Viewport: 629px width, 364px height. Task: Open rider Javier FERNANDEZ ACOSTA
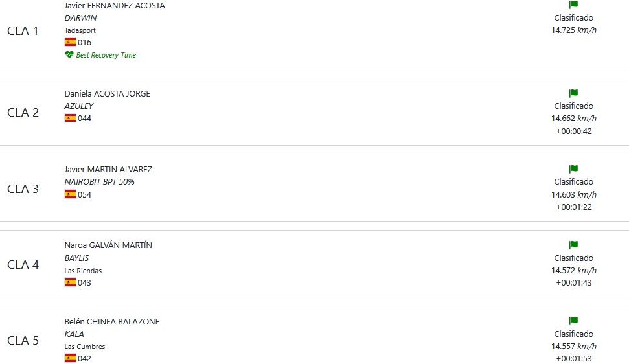click(115, 6)
